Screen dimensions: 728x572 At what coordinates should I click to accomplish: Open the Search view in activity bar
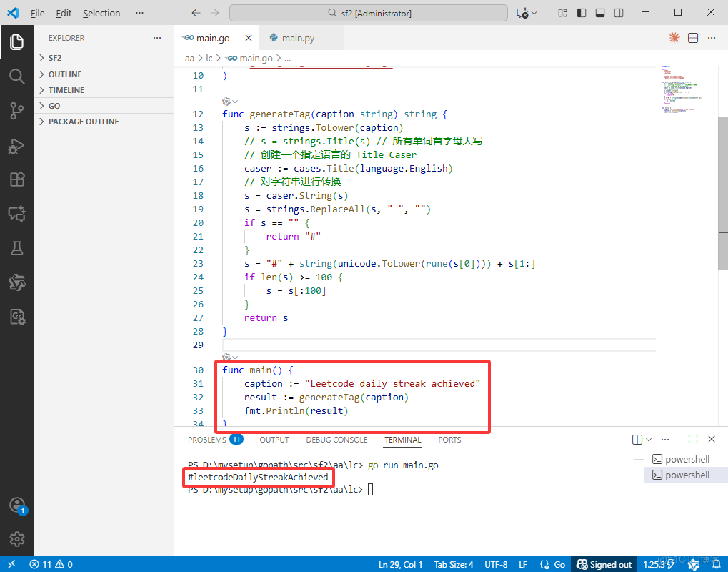click(16, 76)
